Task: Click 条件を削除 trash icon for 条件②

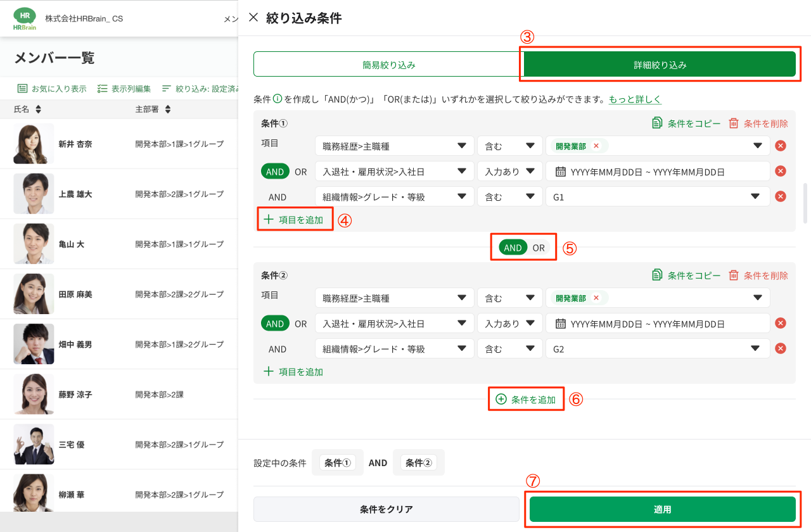Action: 734,275
